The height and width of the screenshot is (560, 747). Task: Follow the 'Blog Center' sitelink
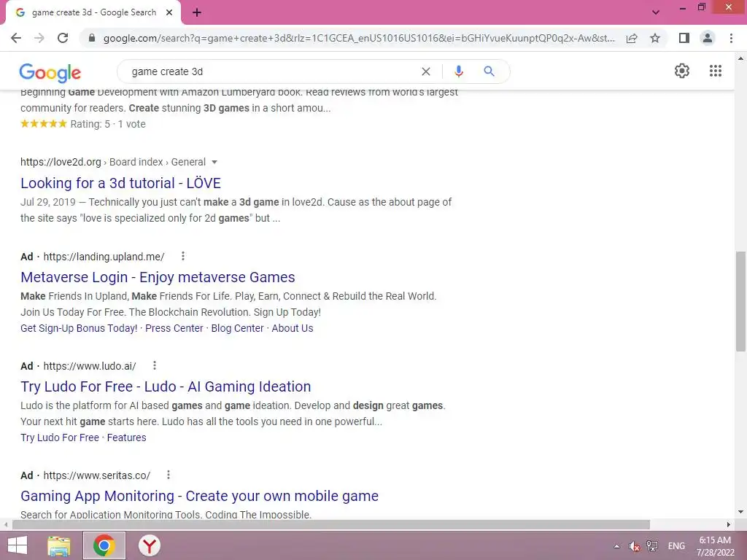coord(237,328)
